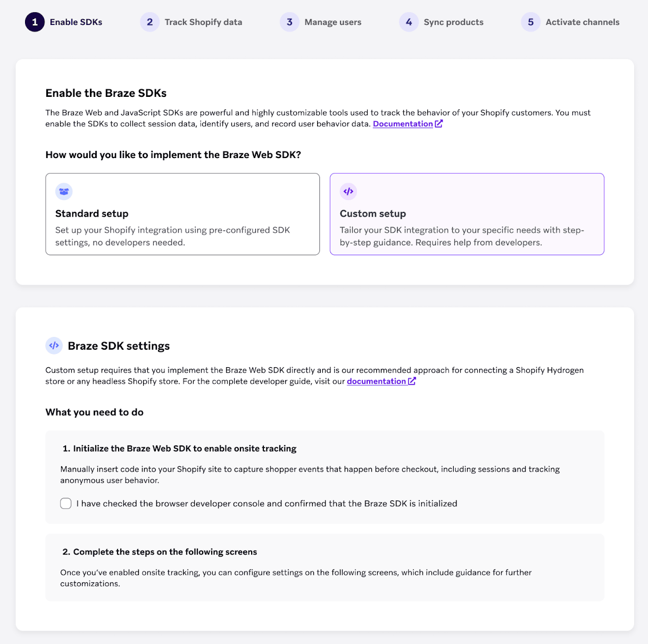Open the Documentation link under Enable SDKs

[x=403, y=124]
